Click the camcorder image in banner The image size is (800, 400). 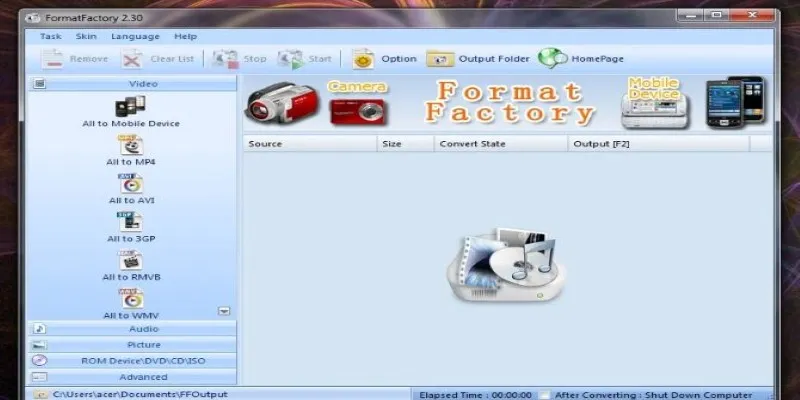[282, 102]
